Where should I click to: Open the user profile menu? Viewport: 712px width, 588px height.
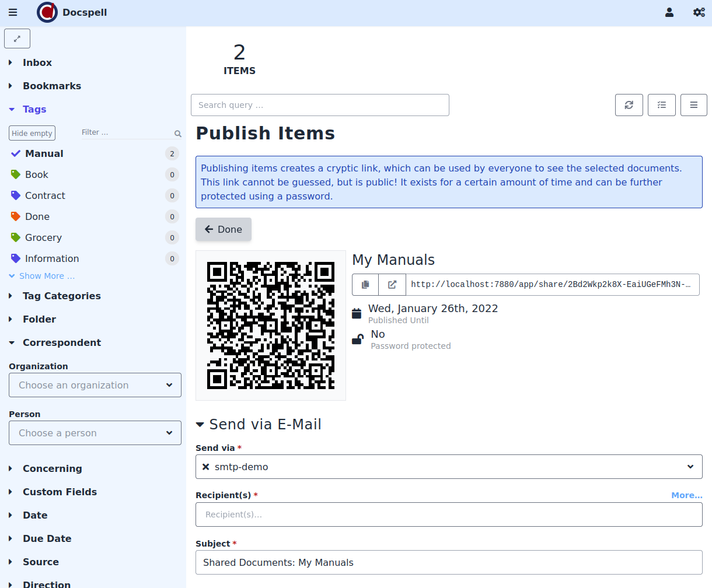tap(669, 12)
